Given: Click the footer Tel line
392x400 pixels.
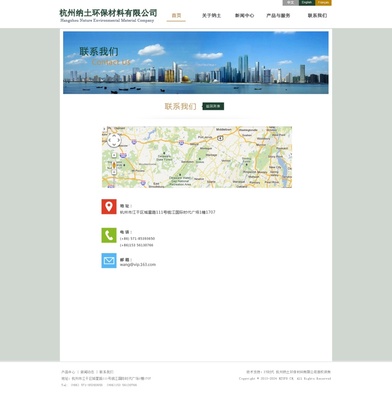Looking at the screenshot, I should (x=99, y=385).
